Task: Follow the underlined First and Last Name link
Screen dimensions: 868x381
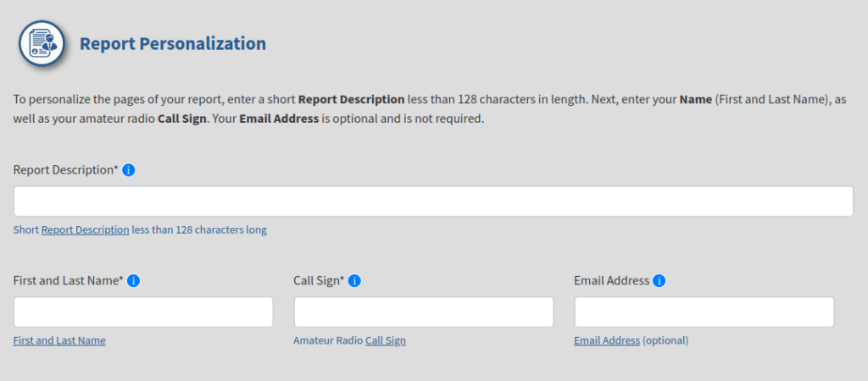Action: (x=59, y=340)
